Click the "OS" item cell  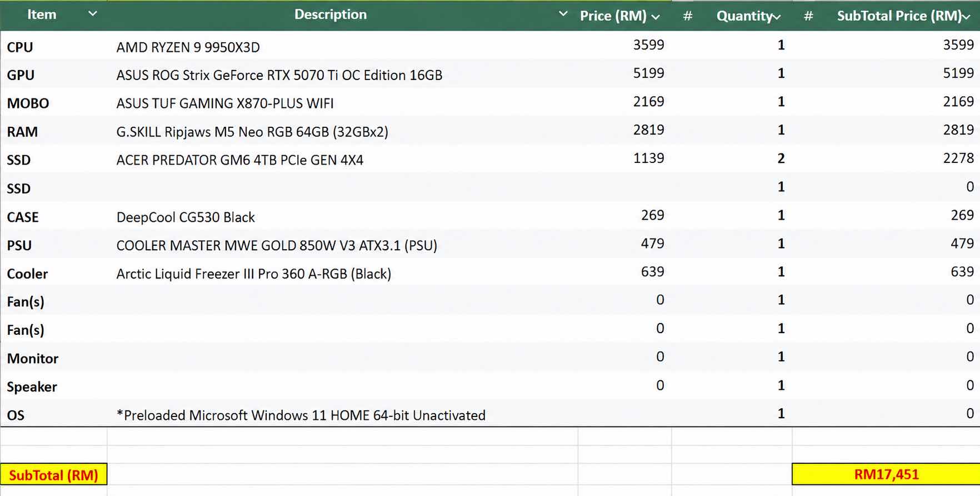coord(16,415)
